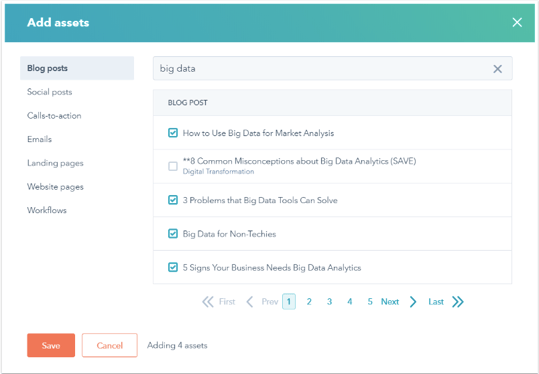Viewport: 539px width, 374px height.
Task: Clear the big data search text
Action: pos(497,69)
